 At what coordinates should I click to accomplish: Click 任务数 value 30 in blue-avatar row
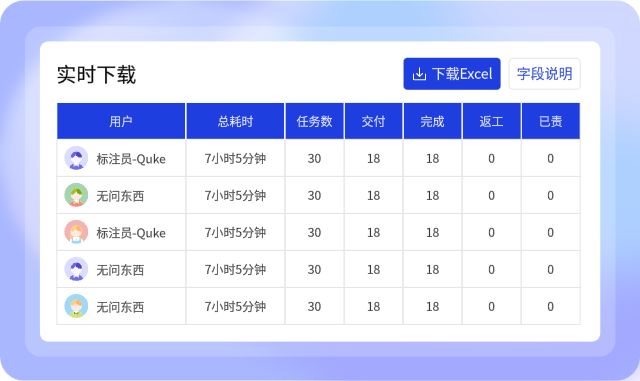click(314, 307)
